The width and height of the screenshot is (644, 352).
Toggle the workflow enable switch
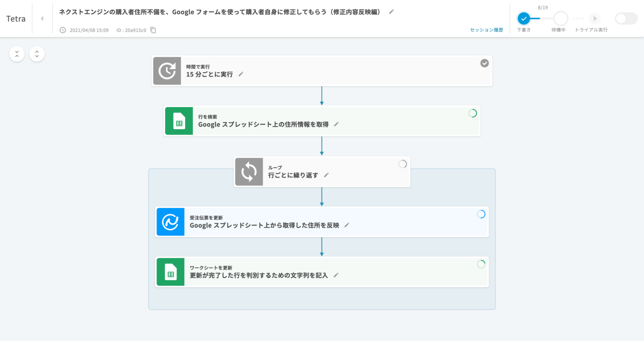tap(626, 19)
